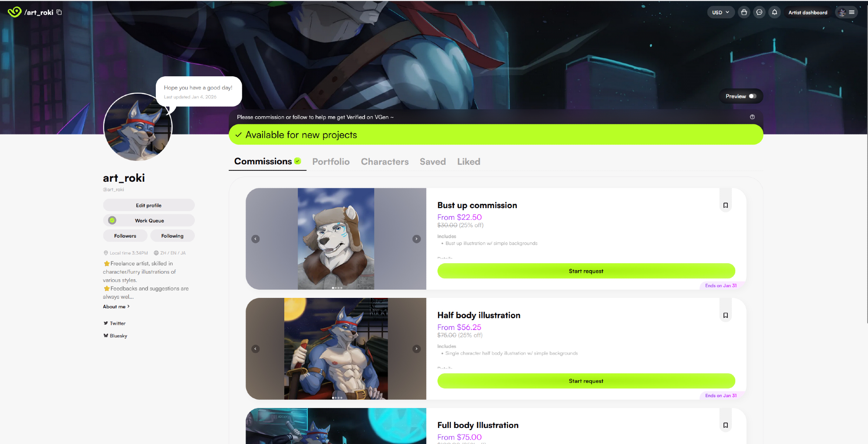
Task: Open the profile avatar hamburger menu
Action: point(846,12)
